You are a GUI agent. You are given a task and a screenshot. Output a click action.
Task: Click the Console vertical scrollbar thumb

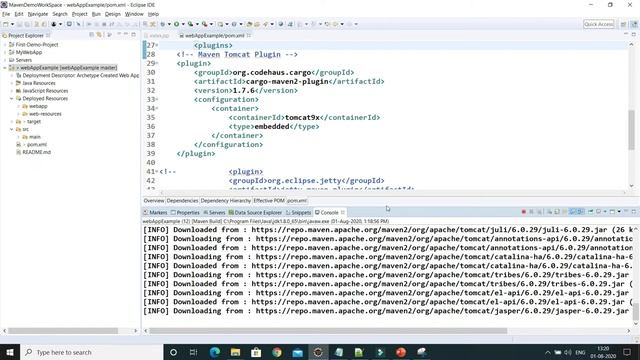coord(636,311)
